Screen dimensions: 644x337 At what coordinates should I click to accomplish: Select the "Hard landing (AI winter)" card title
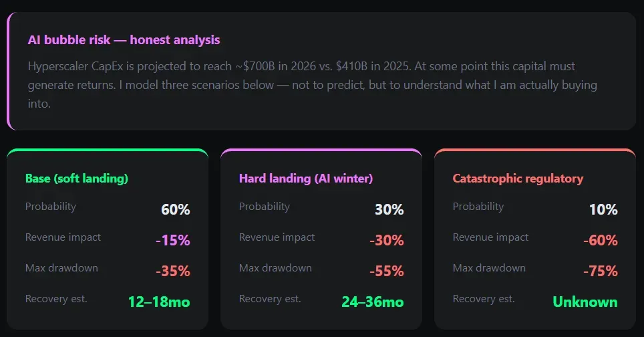coord(306,179)
